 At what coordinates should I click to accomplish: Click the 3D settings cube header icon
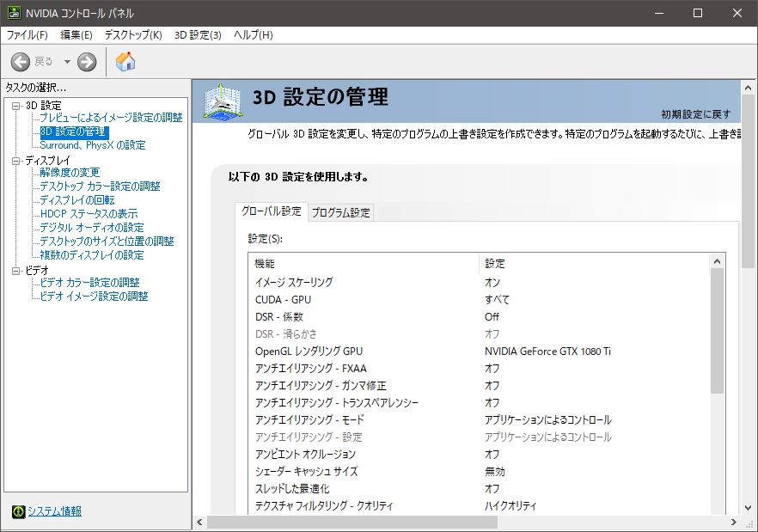223,101
